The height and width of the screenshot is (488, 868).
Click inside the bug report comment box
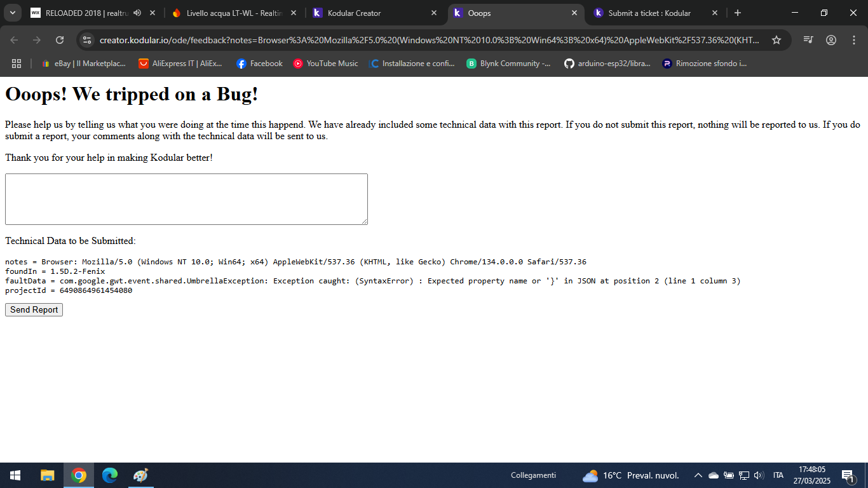pos(186,198)
